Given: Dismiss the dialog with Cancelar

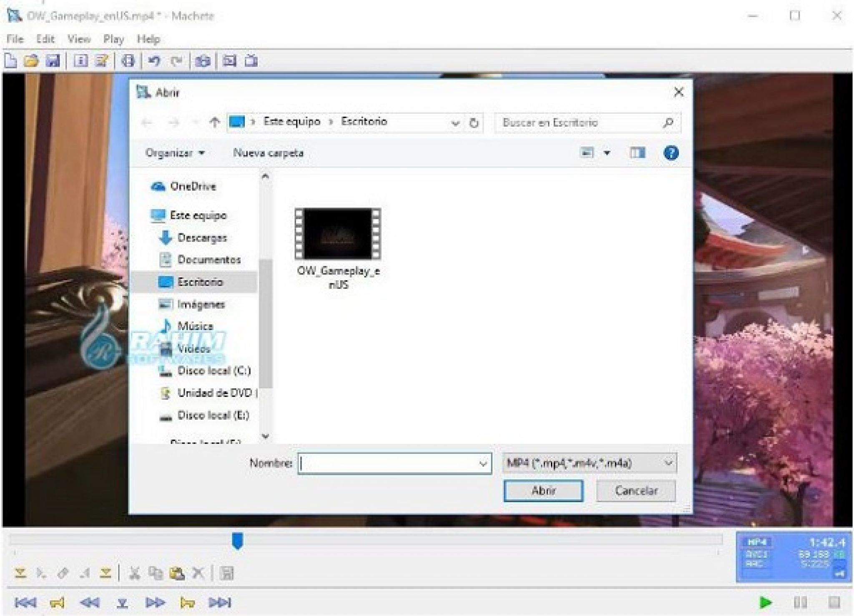Looking at the screenshot, I should pos(635,491).
